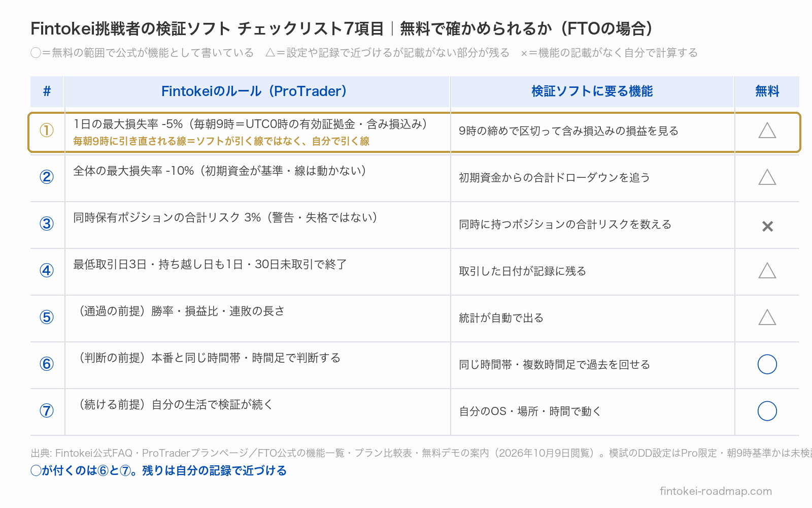812x508 pixels.
Task: Click the triangle mark in the 1日の最大損失率 row
Action: tap(767, 131)
